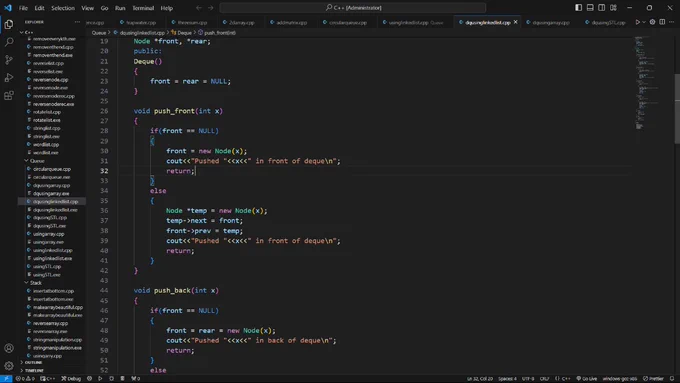The image size is (680, 383).
Task: Click the Prettier status bar item
Action: (654, 379)
